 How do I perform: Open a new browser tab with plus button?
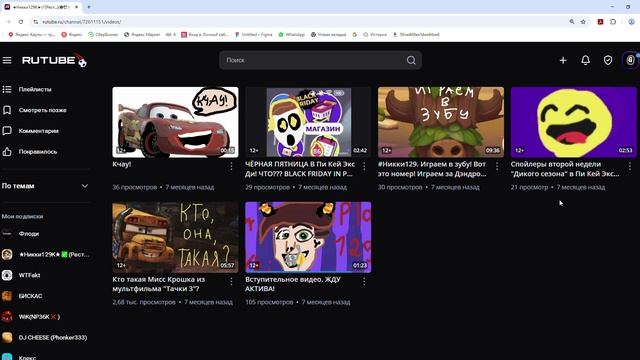[89, 7]
